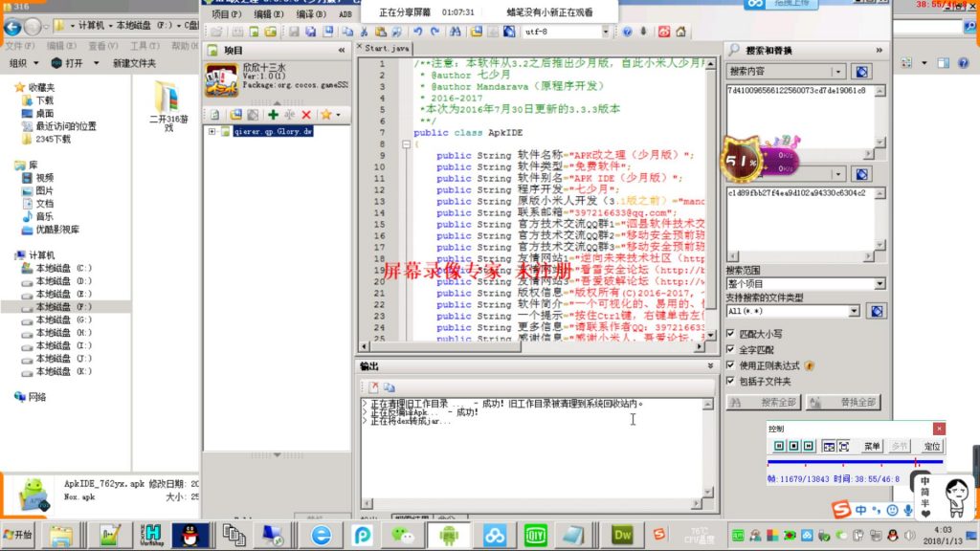The image size is (980, 551).
Task: Collapse the 项目 panel with chevrons
Action: (342, 50)
